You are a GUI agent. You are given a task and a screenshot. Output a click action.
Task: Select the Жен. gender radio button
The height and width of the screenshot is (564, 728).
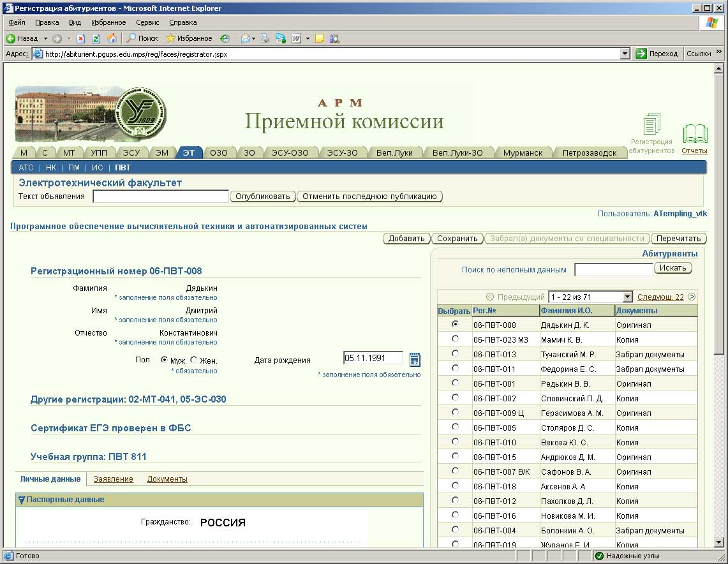tap(194, 360)
